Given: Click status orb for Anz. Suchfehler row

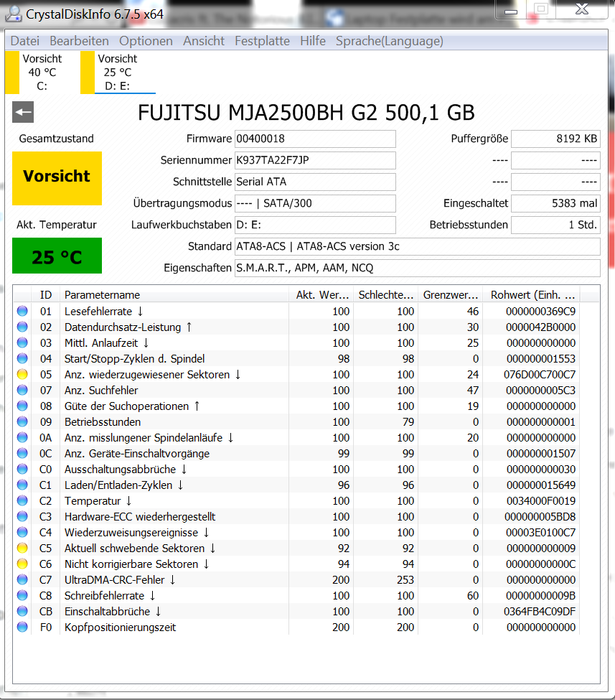Looking at the screenshot, I should click(22, 390).
